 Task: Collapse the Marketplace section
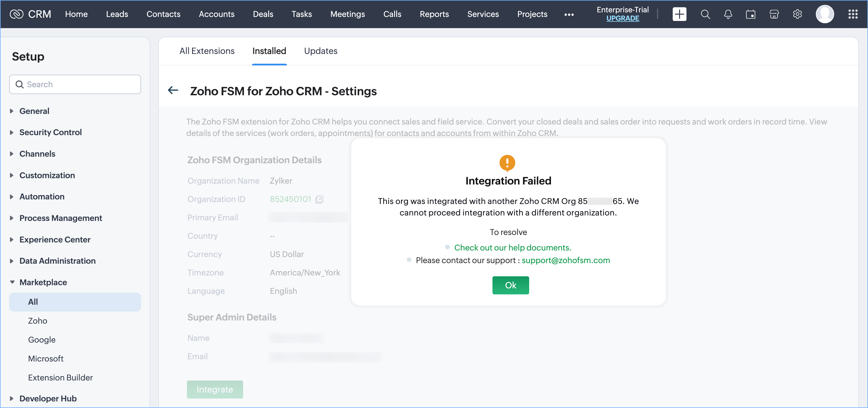click(43, 282)
